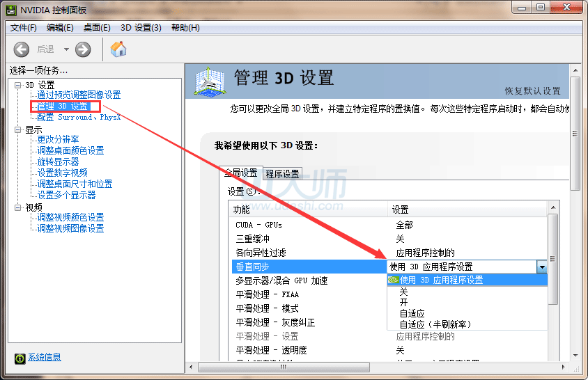
Task: Collapse the 视频 tree node
Action: tap(18, 207)
